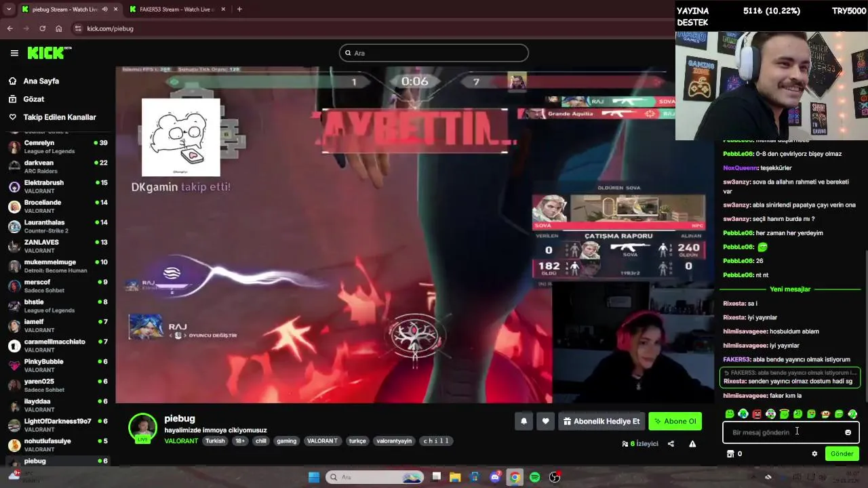Click the 18+ tag
This screenshot has width=868, height=488.
click(239, 441)
